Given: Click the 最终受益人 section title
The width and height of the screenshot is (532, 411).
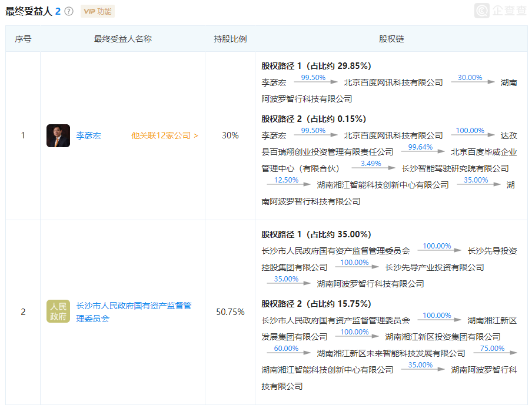Looking at the screenshot, I should tap(28, 12).
